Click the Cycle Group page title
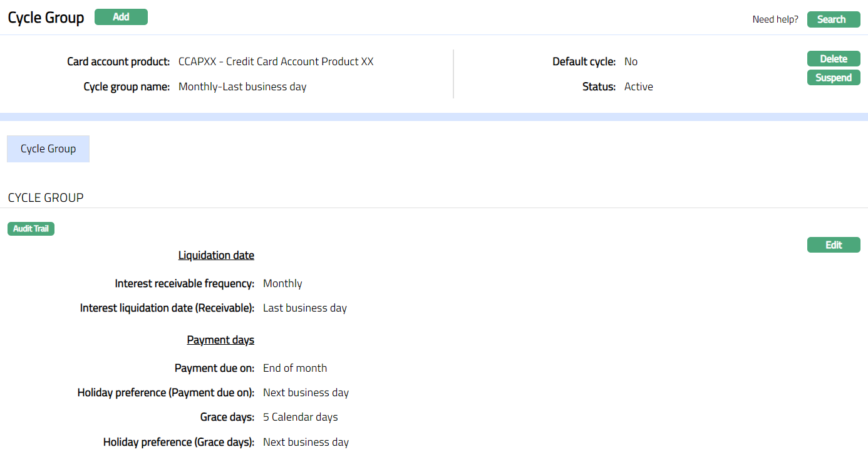This screenshot has width=868, height=457. tap(46, 18)
